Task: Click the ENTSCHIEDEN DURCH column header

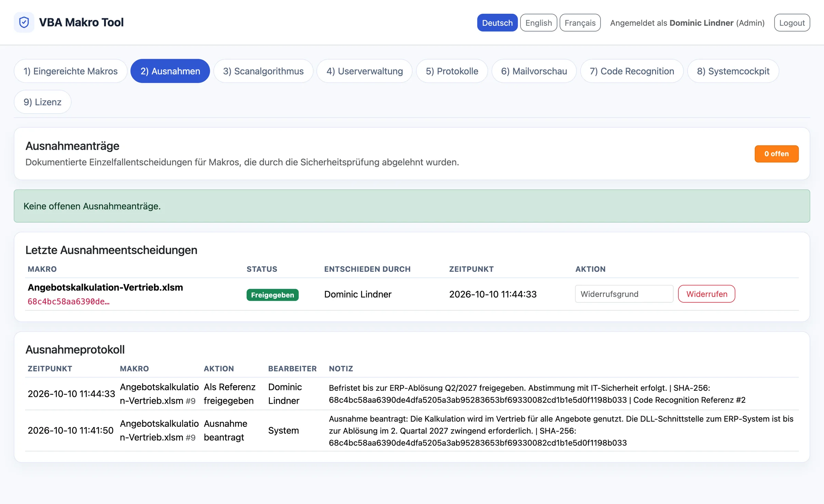Action: pos(367,269)
